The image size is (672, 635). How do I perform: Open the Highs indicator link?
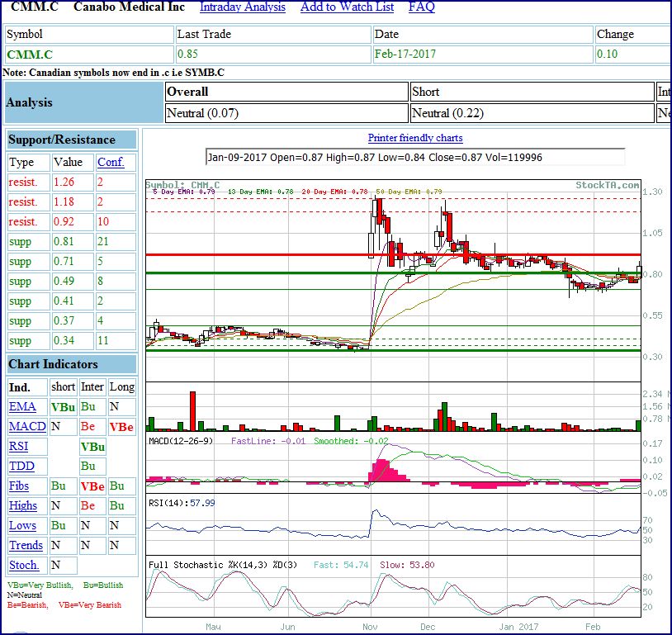[23, 505]
